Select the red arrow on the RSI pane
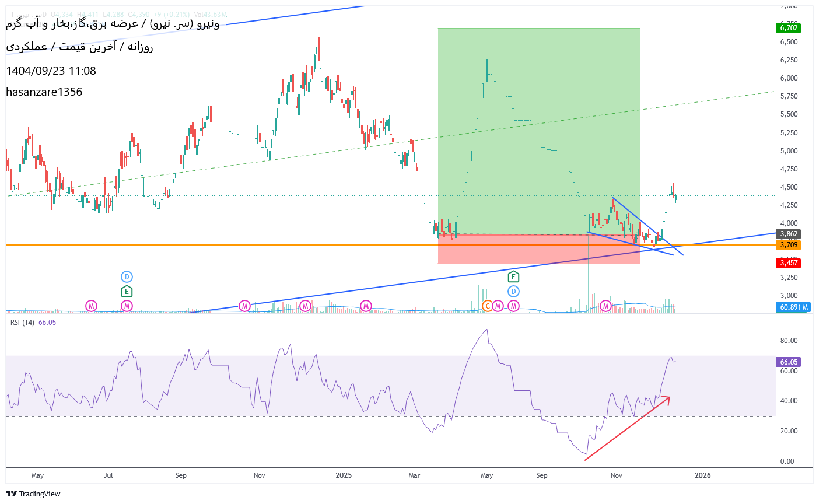 coord(627,429)
